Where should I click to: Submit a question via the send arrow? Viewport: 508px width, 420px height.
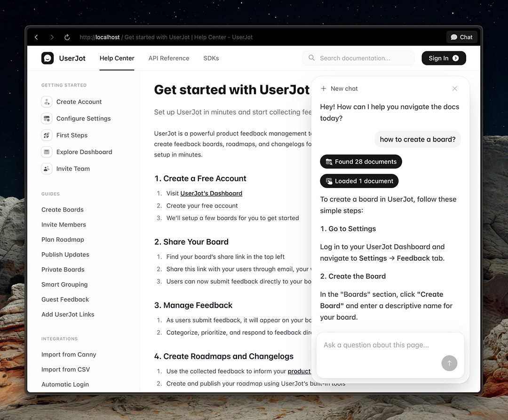(449, 363)
